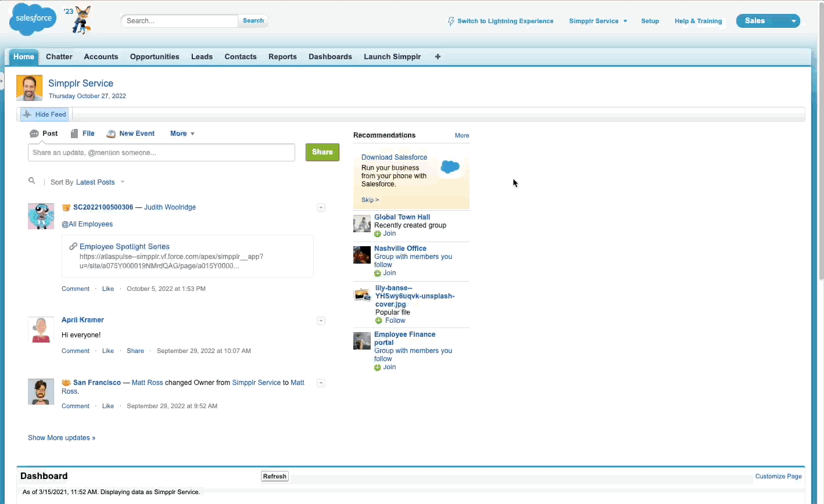Open Help & Training
Viewport: 824px width, 504px height.
pyautogui.click(x=698, y=21)
